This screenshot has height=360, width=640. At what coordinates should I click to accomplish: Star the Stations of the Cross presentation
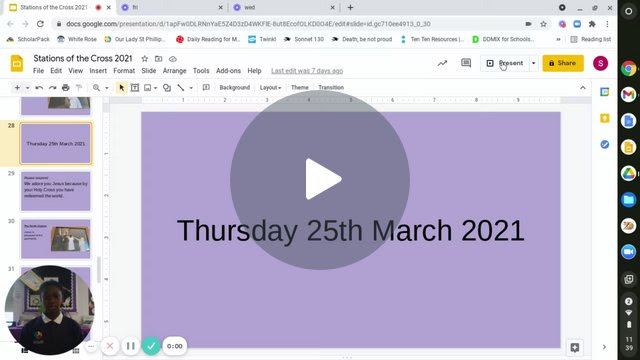pos(144,59)
